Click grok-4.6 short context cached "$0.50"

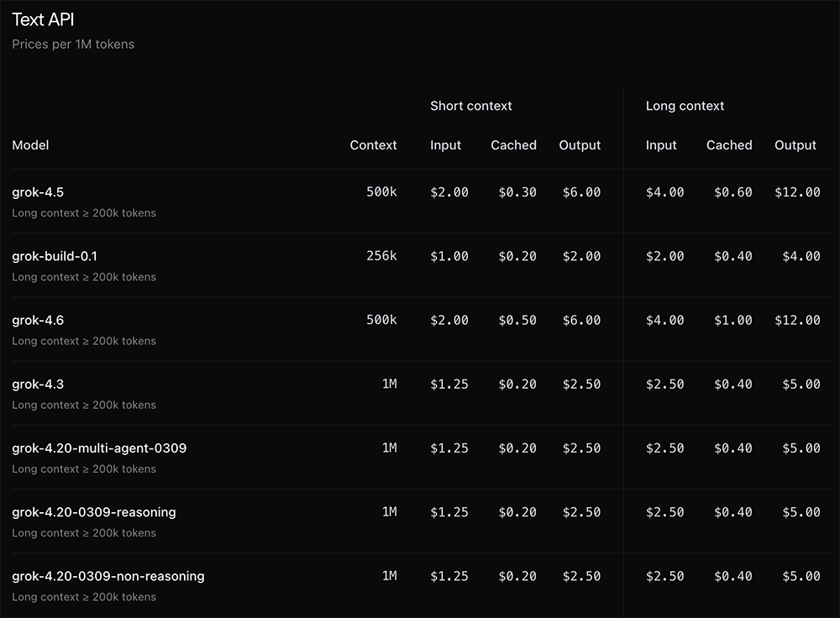click(x=517, y=320)
